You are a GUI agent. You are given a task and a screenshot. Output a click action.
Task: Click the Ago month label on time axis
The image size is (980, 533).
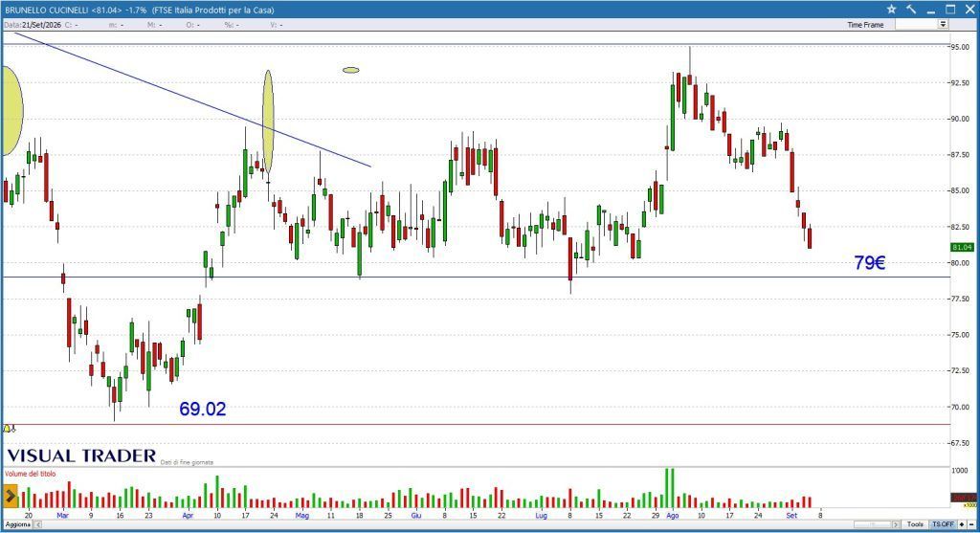point(673,516)
